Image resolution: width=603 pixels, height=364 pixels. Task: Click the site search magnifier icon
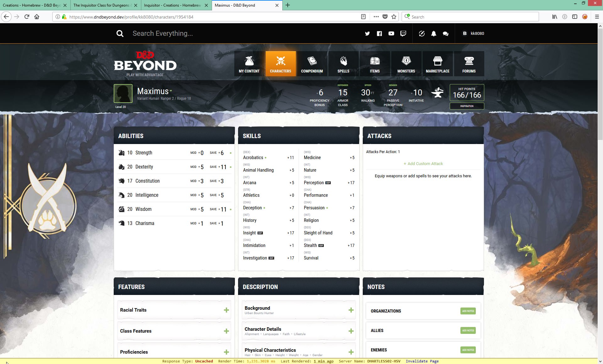point(120,34)
